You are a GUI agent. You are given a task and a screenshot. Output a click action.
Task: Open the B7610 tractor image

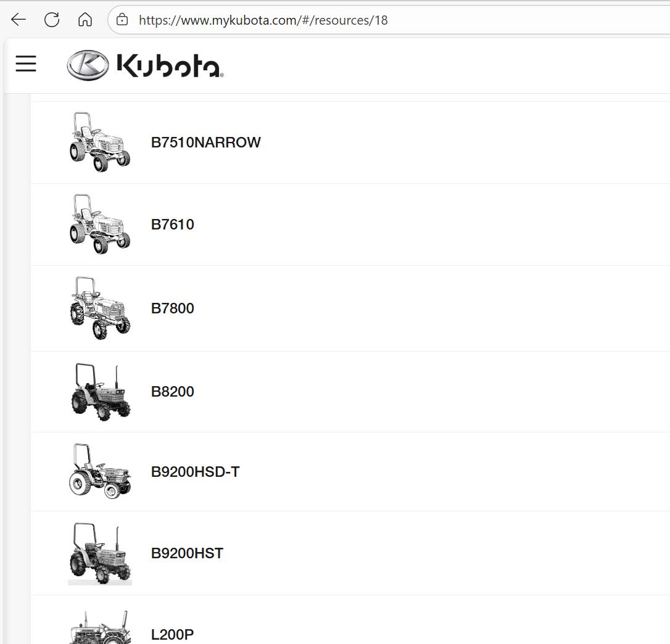99,224
